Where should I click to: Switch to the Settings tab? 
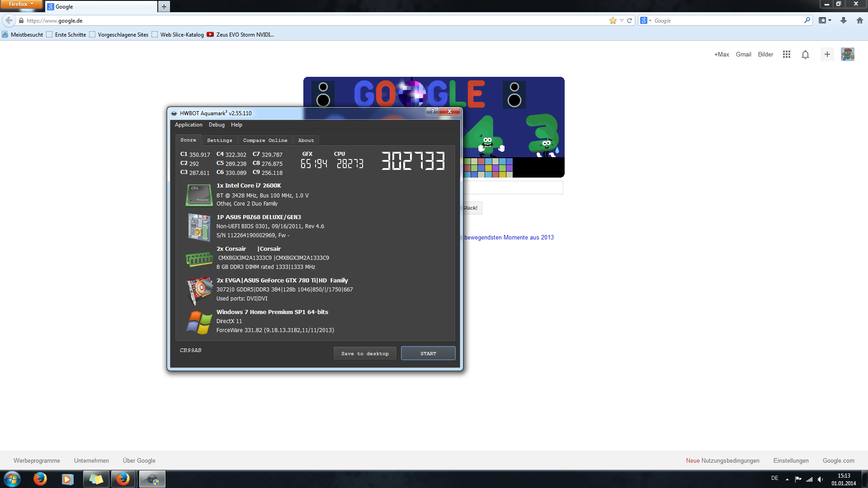(x=219, y=141)
